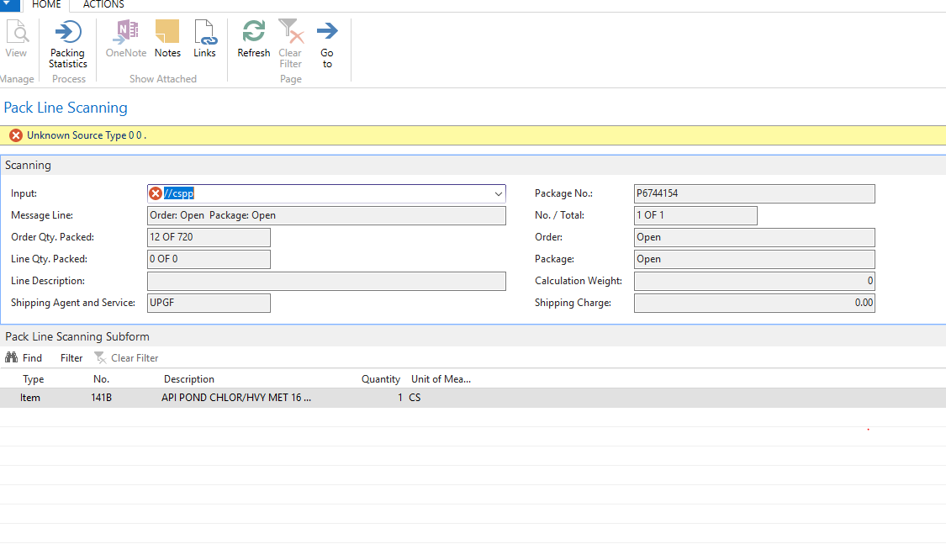The width and height of the screenshot is (946, 560).
Task: Click the Unknown Source Type error message
Action: [87, 135]
